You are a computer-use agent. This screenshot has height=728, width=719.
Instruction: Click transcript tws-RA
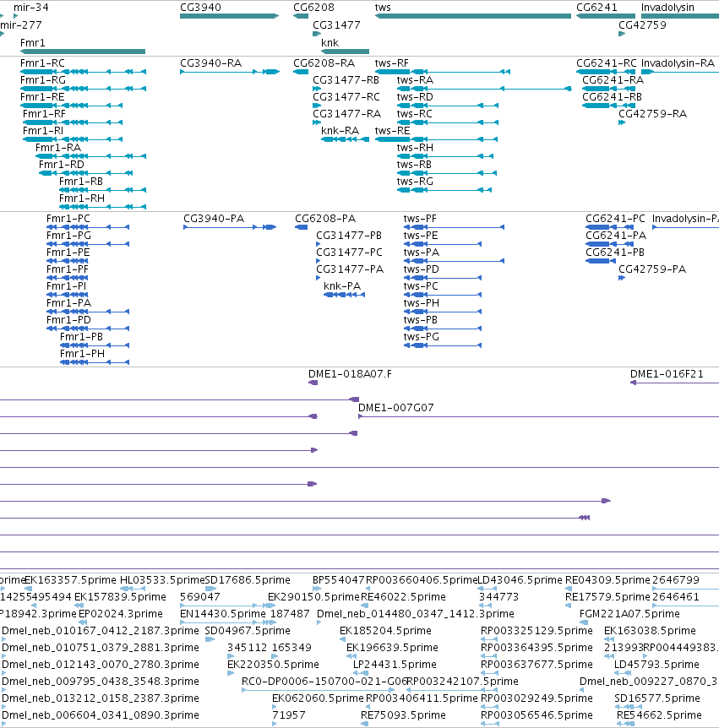click(484, 89)
